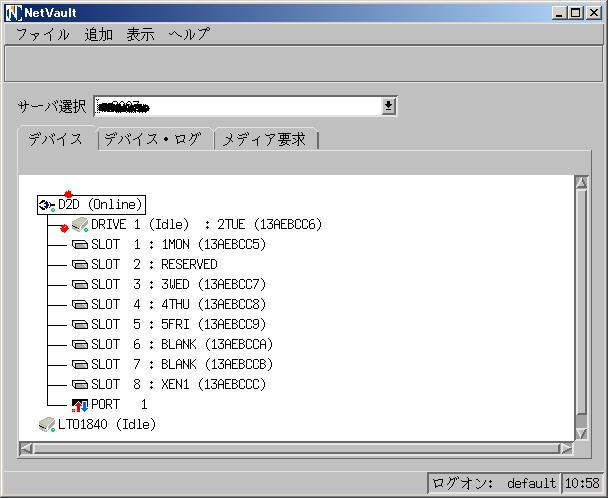The image size is (608, 498).
Task: Close the NetVault window
Action: tap(593, 13)
